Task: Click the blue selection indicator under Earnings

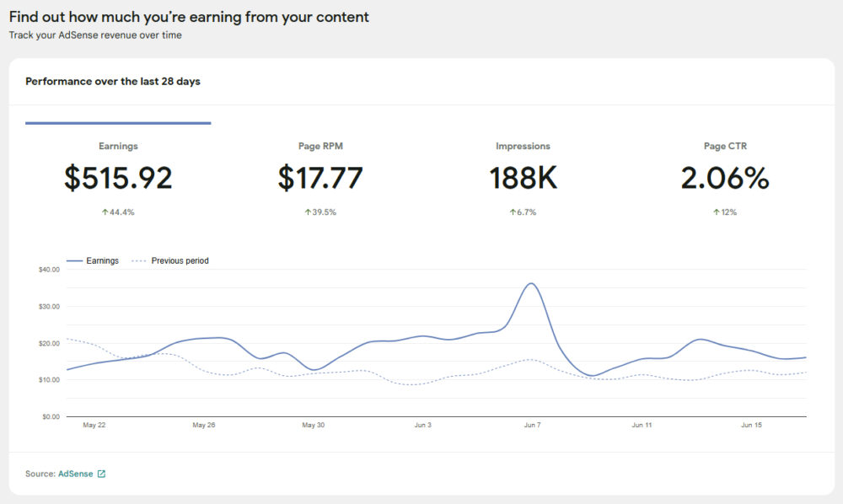Action: [x=118, y=123]
